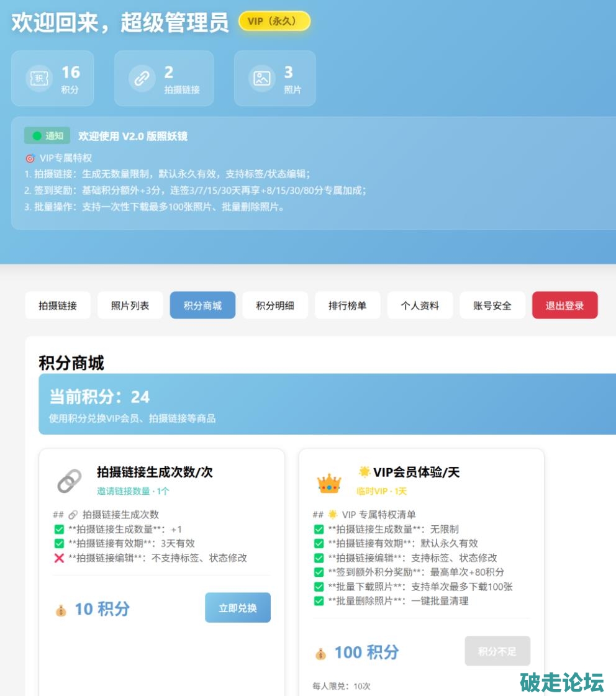This screenshot has height=696, width=616.
Task: Click the gray chain icon on 拍摄链接生成次数 card
Action: click(x=69, y=481)
